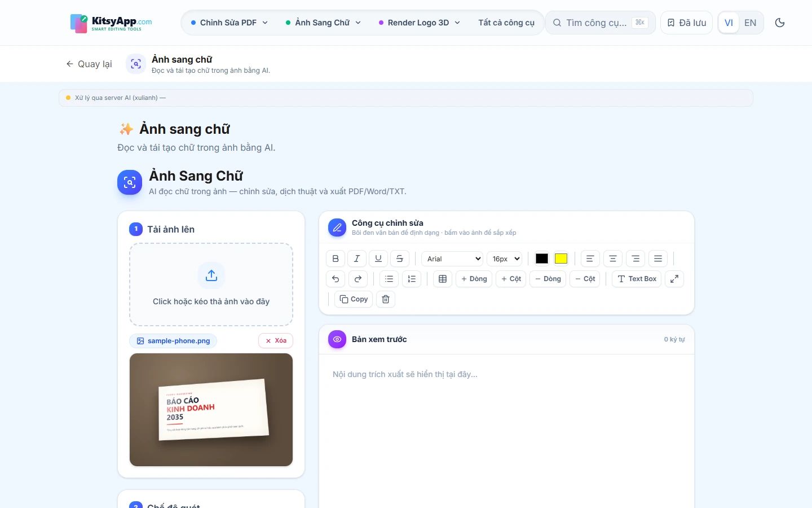The image size is (812, 508).
Task: Delete content with trash icon
Action: coord(386,299)
